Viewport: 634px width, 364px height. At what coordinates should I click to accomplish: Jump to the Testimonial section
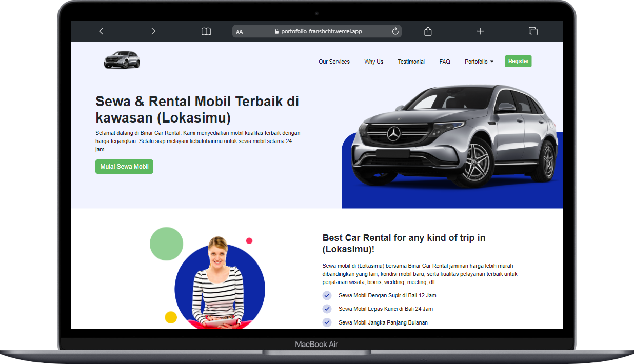pos(411,62)
